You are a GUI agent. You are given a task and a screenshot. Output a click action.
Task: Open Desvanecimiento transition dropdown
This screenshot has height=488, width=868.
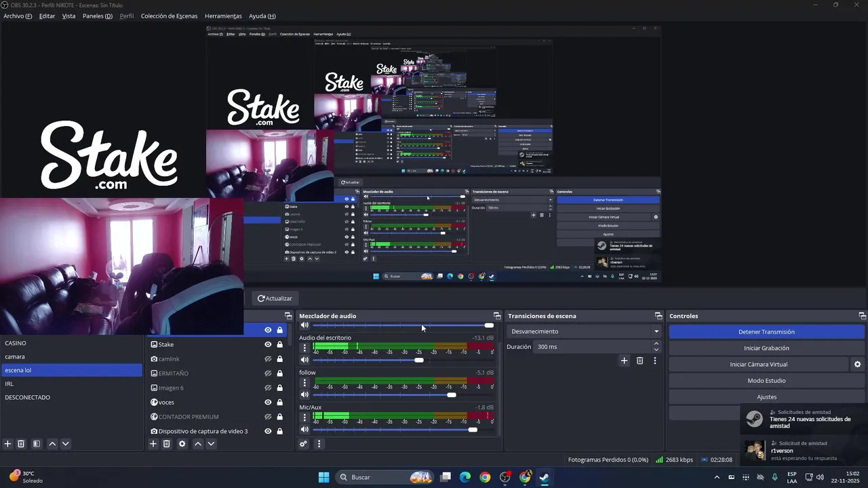click(x=584, y=331)
